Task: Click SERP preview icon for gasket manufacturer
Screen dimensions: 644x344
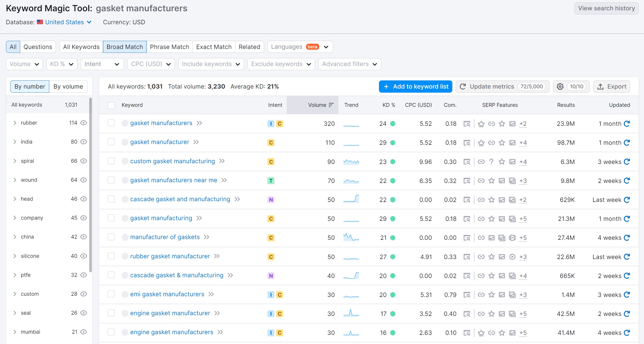Action: point(467,143)
